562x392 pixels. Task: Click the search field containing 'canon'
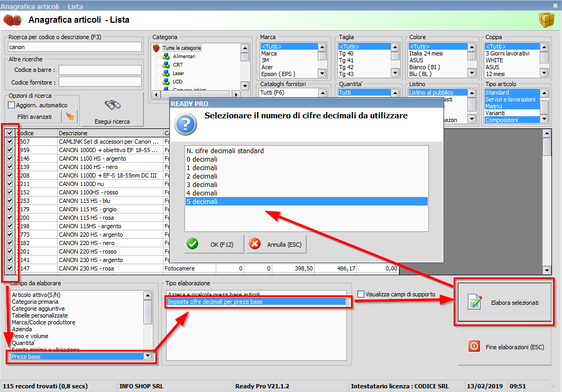(x=75, y=47)
